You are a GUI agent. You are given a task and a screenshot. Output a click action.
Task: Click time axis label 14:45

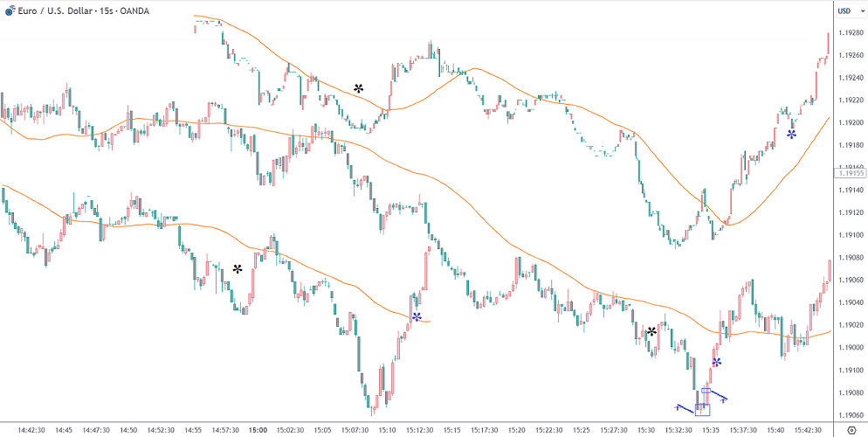coord(64,430)
